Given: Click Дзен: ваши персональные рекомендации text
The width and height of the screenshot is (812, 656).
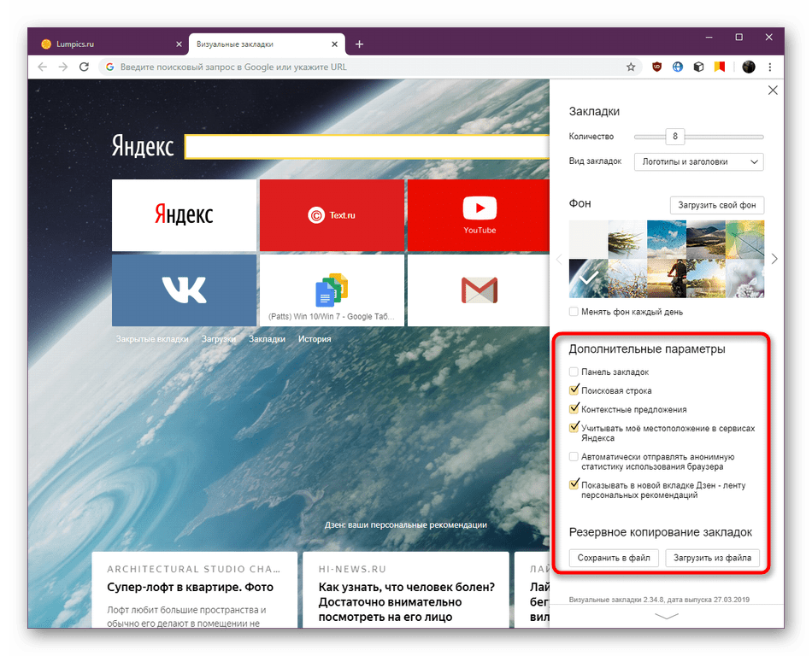Looking at the screenshot, I should 405,524.
